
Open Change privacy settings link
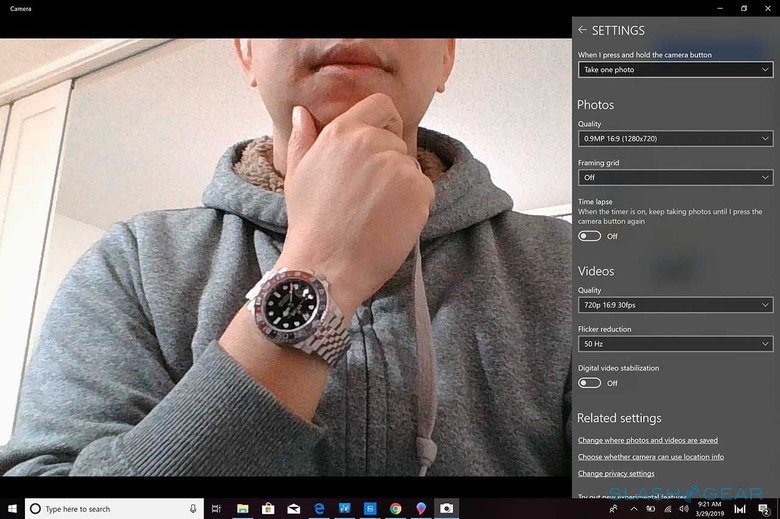pyautogui.click(x=616, y=473)
